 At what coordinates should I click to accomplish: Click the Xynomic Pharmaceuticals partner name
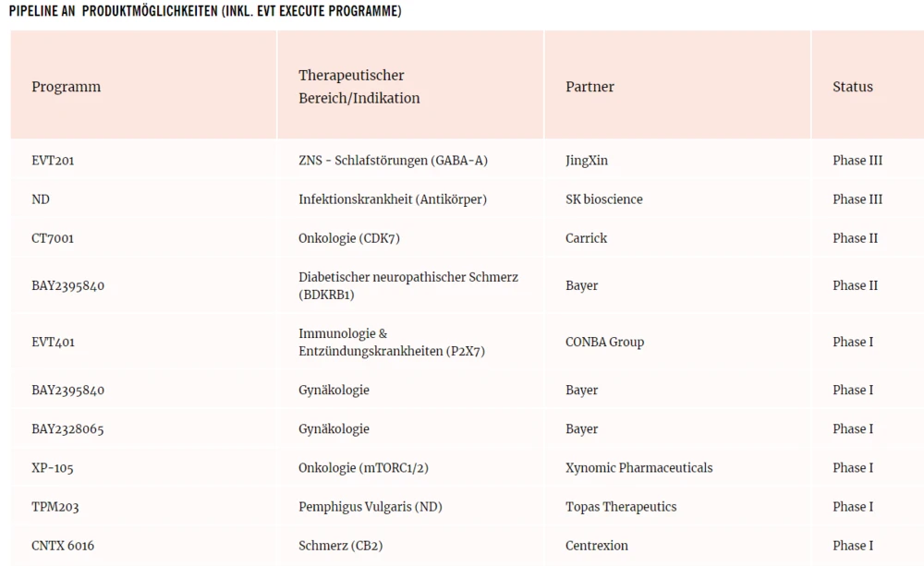638,468
